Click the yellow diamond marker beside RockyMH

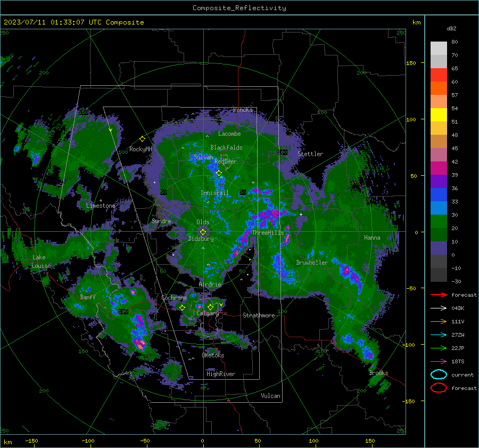tap(142, 139)
